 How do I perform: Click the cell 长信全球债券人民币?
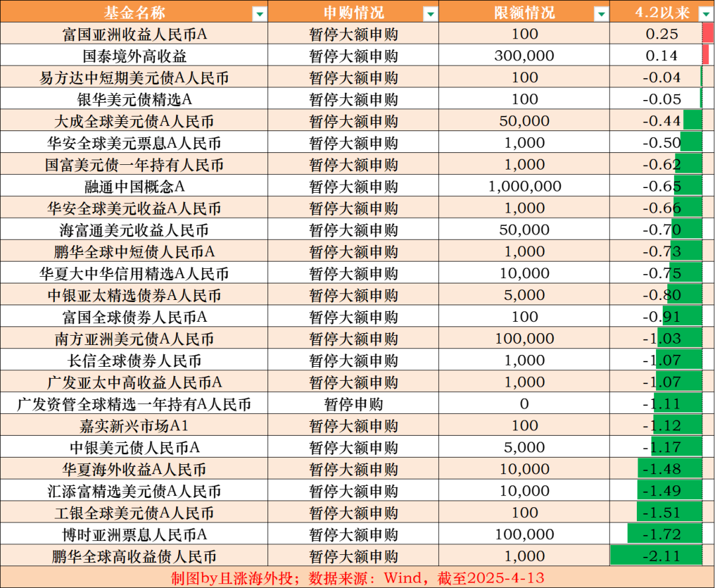point(134,360)
